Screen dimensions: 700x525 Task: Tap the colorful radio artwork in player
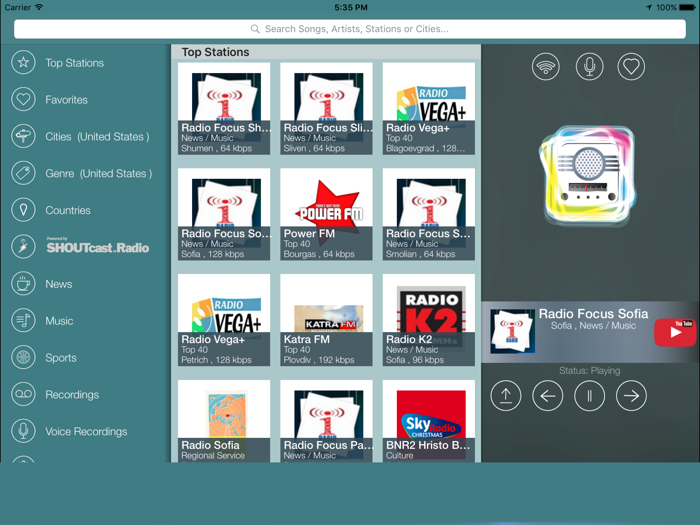(588, 174)
